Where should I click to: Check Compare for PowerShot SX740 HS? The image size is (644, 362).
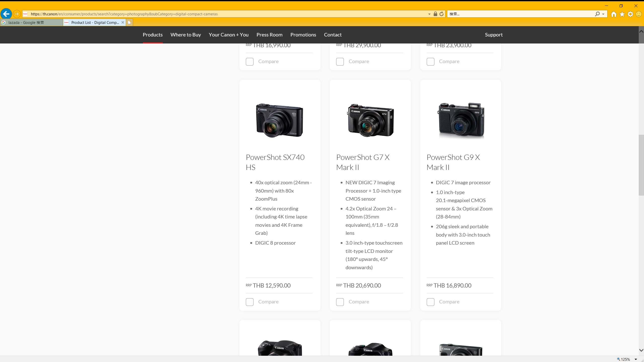pyautogui.click(x=250, y=302)
